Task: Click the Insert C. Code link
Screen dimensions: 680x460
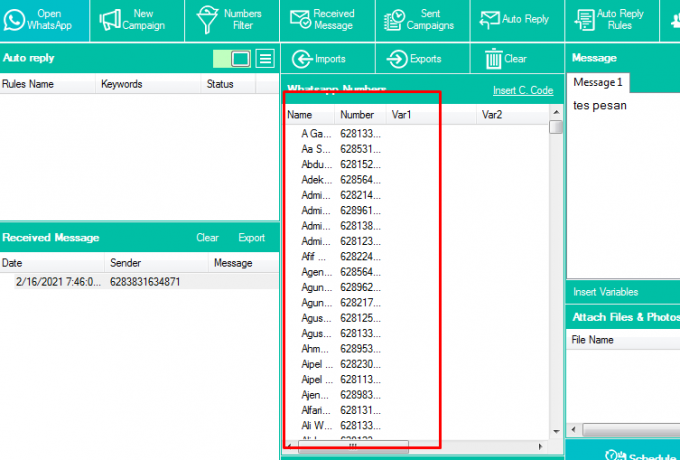Action: 522,91
